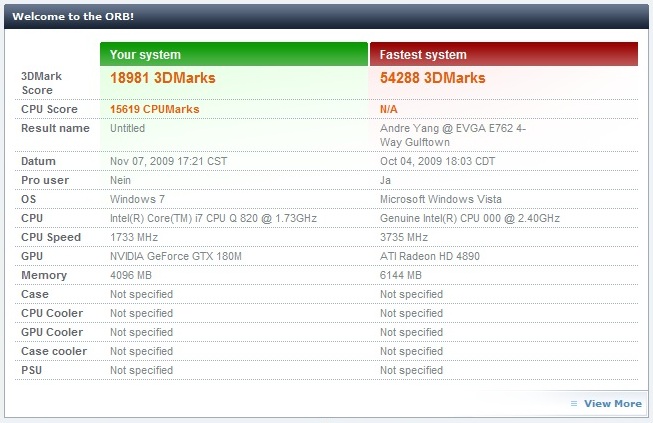653x423 pixels.
Task: Click the CPU Speed row label
Action: click(x=51, y=237)
